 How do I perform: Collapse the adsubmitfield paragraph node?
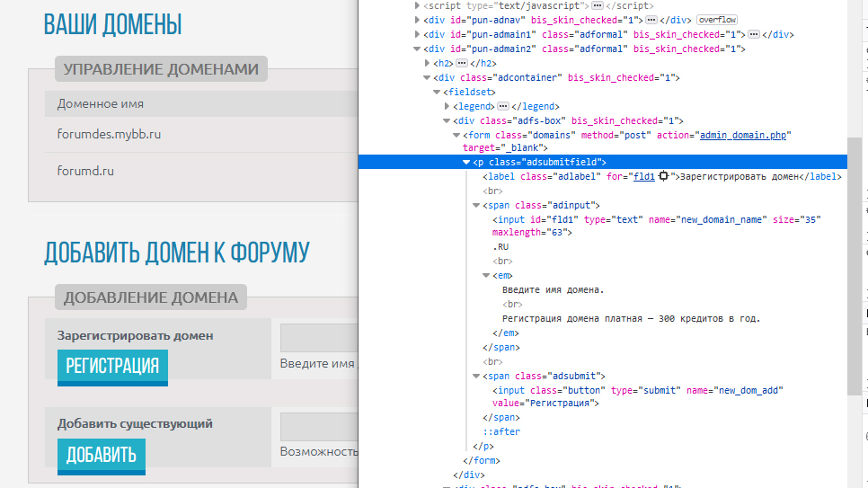tap(466, 163)
